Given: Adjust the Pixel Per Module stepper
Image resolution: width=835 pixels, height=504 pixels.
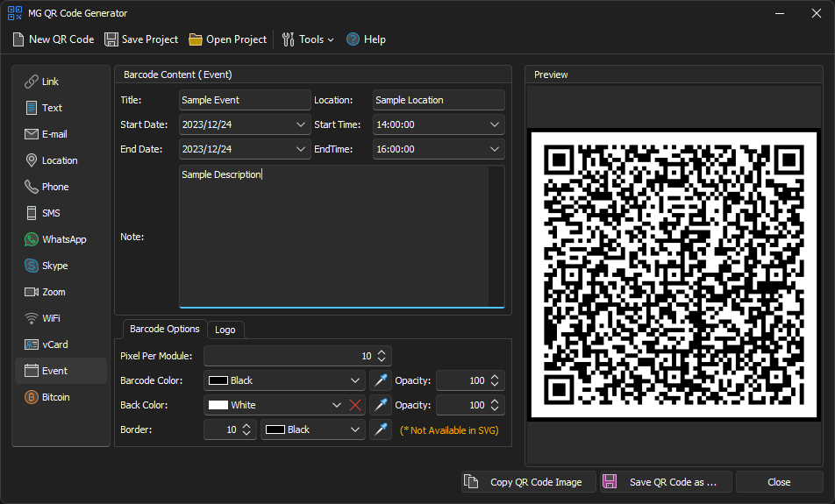Looking at the screenshot, I should (x=382, y=356).
